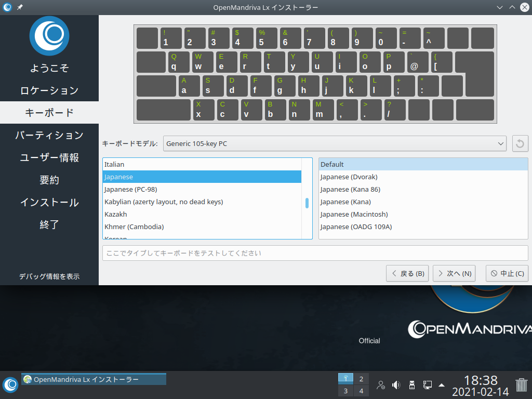532x399 pixels.
Task: Open the OpenMandriva application launcher
Action: (x=10, y=385)
